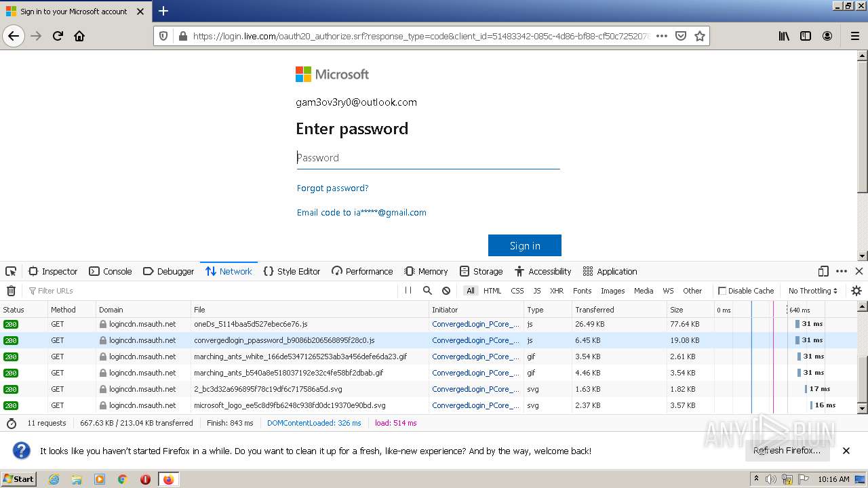The image size is (868, 488).
Task: Reload the page with the refresh icon
Action: (x=58, y=36)
